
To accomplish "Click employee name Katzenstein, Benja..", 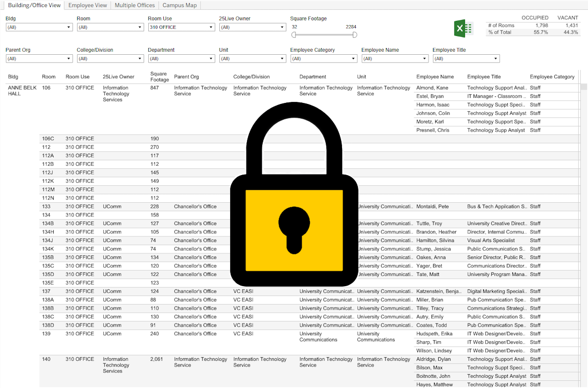I will tap(438, 291).
